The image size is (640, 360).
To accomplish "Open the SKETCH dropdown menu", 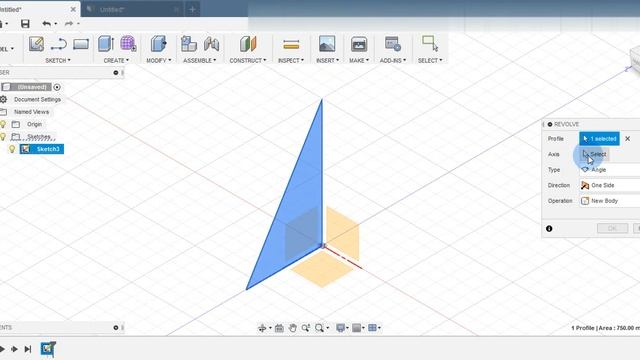I will (x=58, y=60).
